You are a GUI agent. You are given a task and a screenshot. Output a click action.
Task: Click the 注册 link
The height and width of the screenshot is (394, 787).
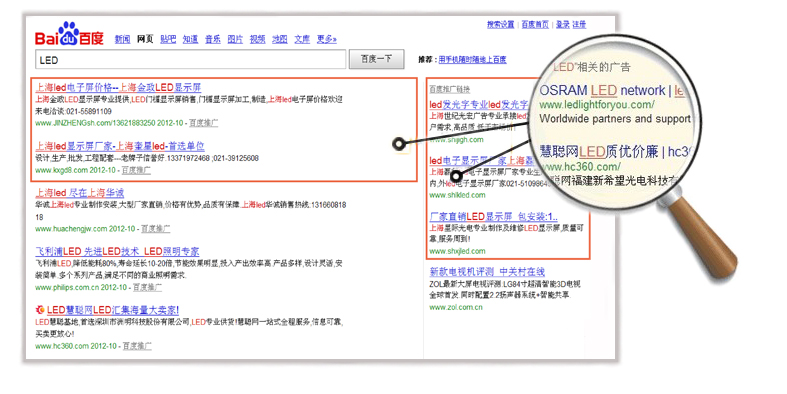pos(579,25)
